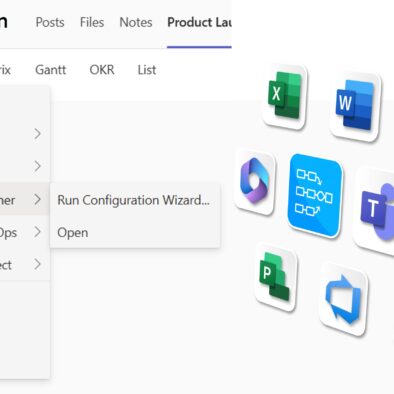Switch to the Files tab

coord(92,22)
